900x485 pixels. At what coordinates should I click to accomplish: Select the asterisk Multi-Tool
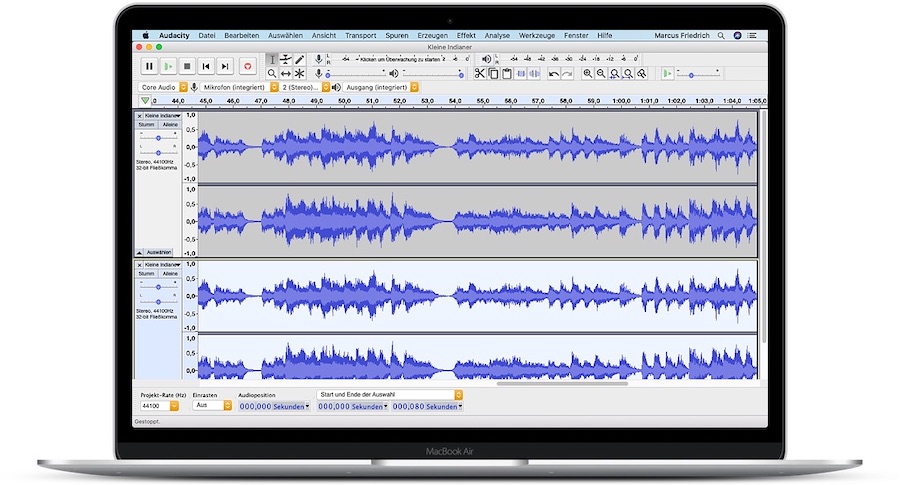click(x=300, y=73)
